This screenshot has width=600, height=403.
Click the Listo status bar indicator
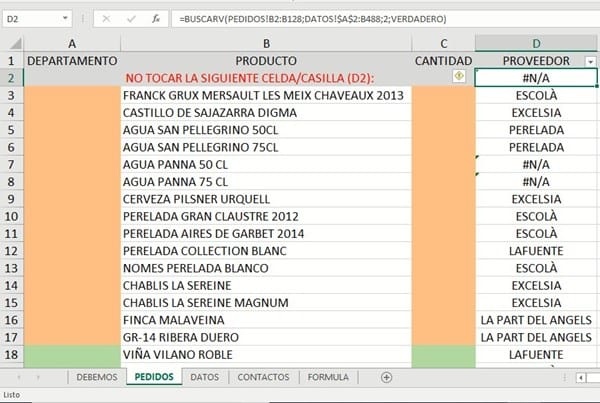(x=11, y=395)
